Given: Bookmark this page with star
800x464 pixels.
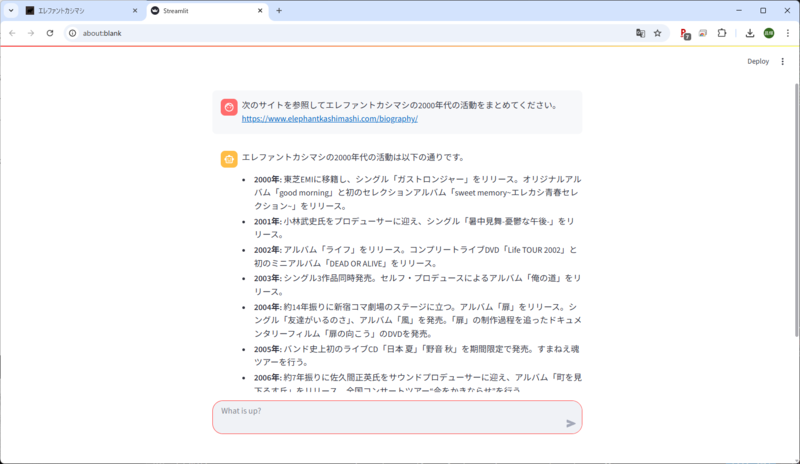Looking at the screenshot, I should click(658, 33).
